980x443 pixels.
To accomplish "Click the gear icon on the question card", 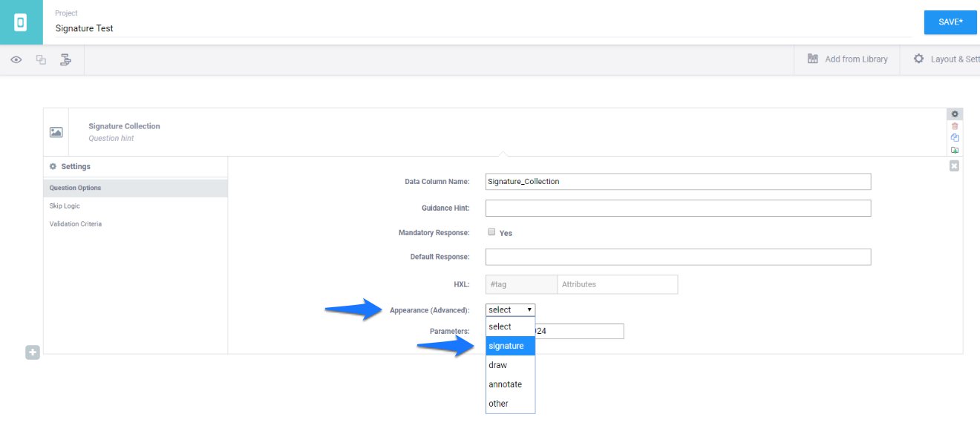I will pos(955,114).
